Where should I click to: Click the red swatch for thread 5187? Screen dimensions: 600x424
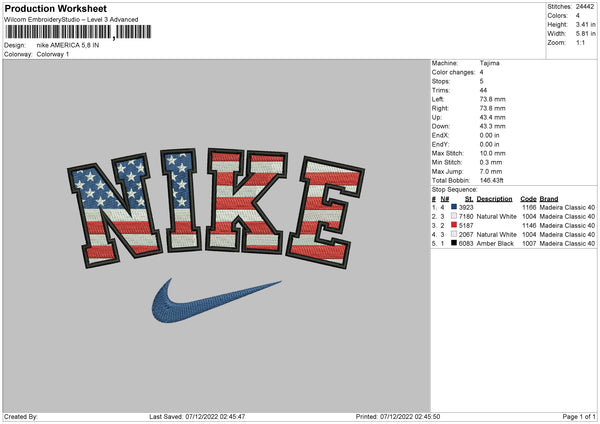point(454,225)
